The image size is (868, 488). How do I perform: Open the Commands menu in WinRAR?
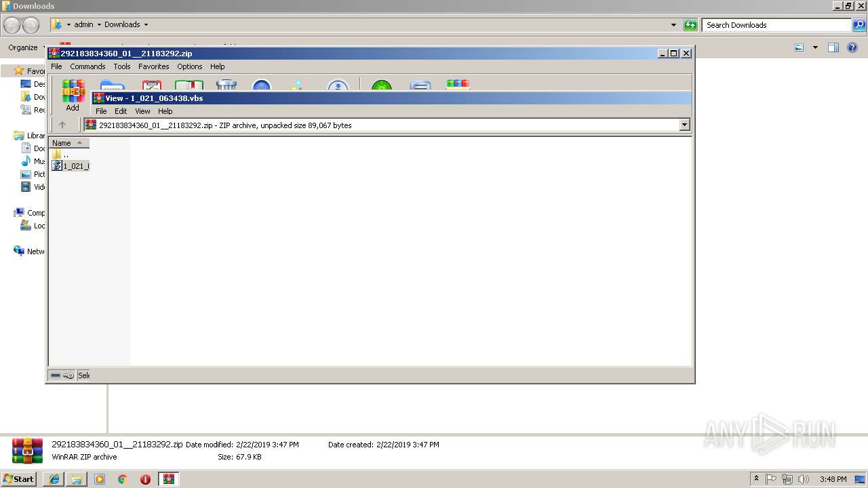point(87,66)
